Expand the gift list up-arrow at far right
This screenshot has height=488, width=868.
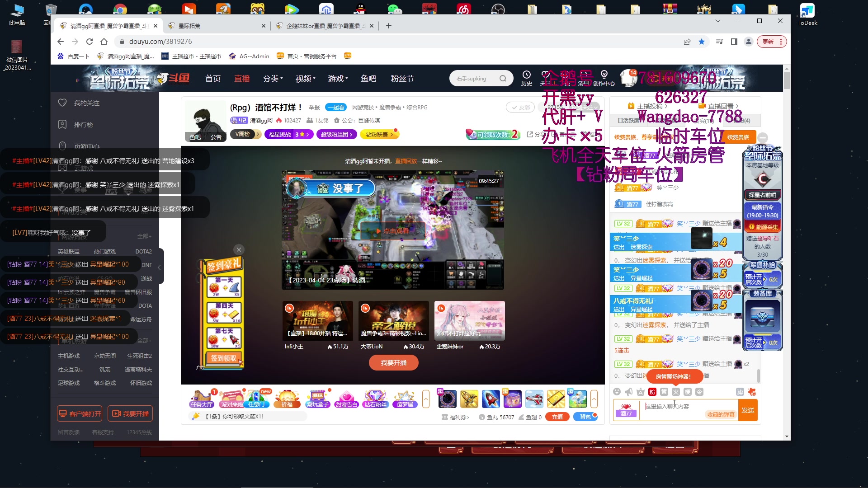(x=594, y=399)
